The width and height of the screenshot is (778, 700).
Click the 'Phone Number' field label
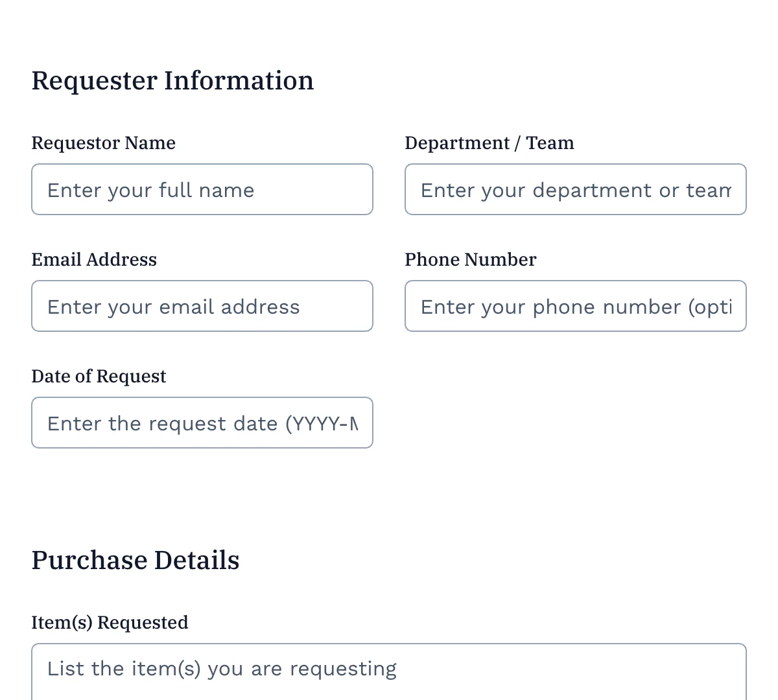point(470,259)
